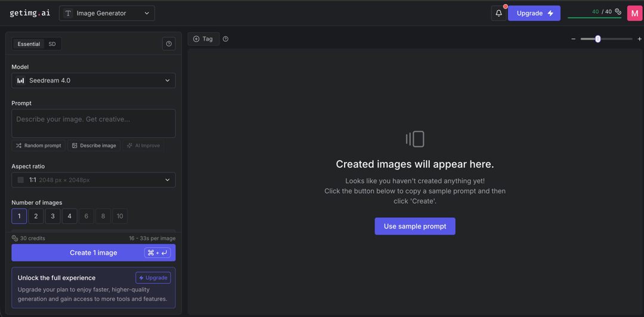The height and width of the screenshot is (317, 644).
Task: Click into the Prompt text field
Action: click(x=94, y=123)
